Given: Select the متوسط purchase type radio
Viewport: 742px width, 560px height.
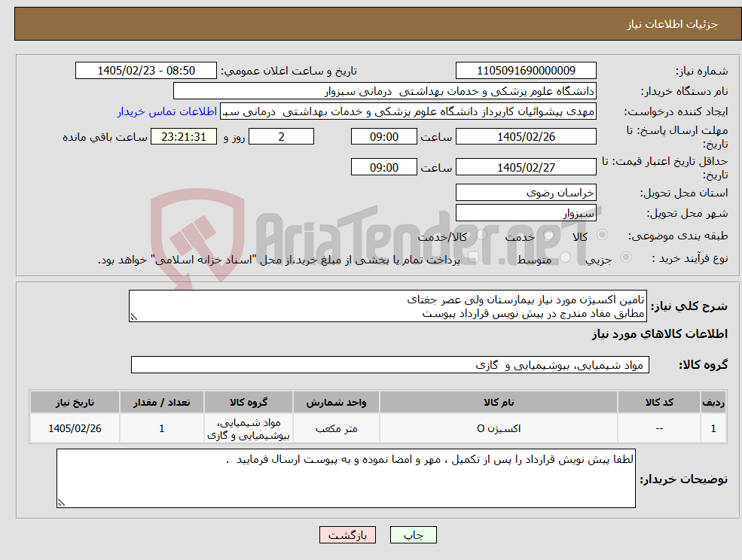Looking at the screenshot, I should [566, 257].
